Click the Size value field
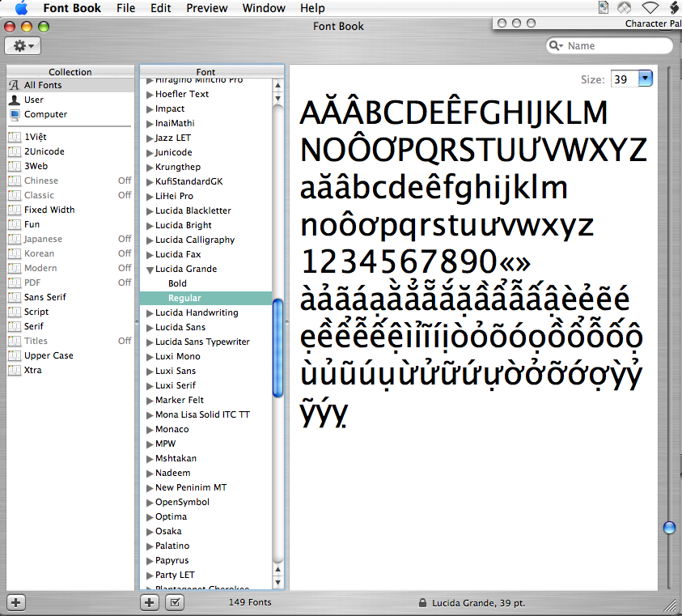 click(625, 79)
